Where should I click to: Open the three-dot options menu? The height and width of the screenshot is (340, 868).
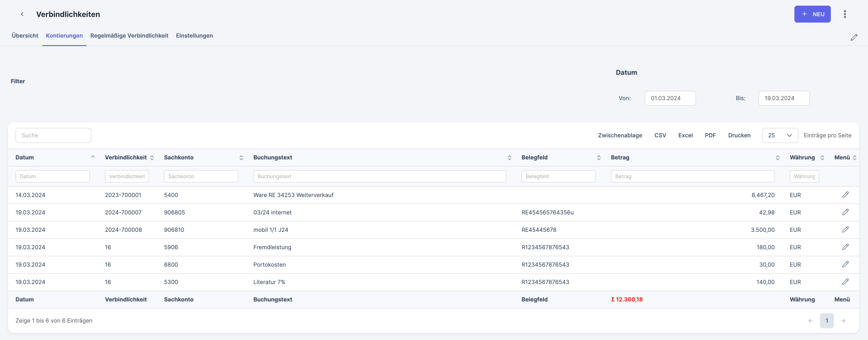(x=844, y=14)
